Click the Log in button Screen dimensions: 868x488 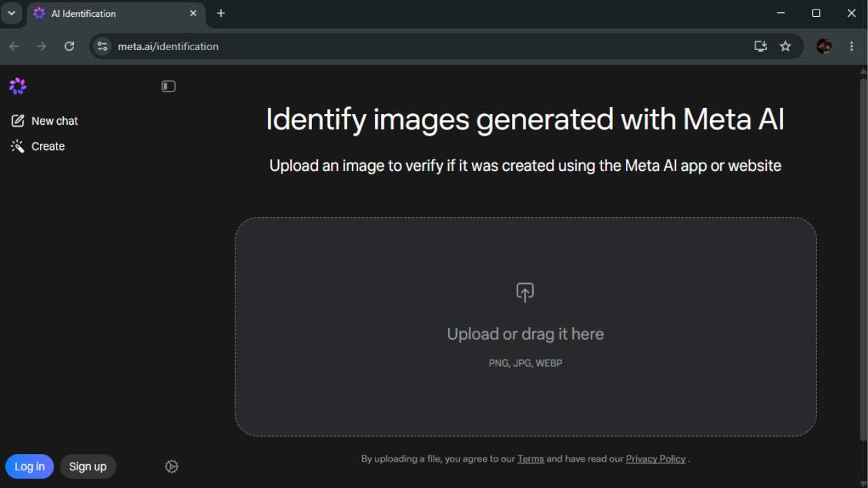(x=30, y=466)
